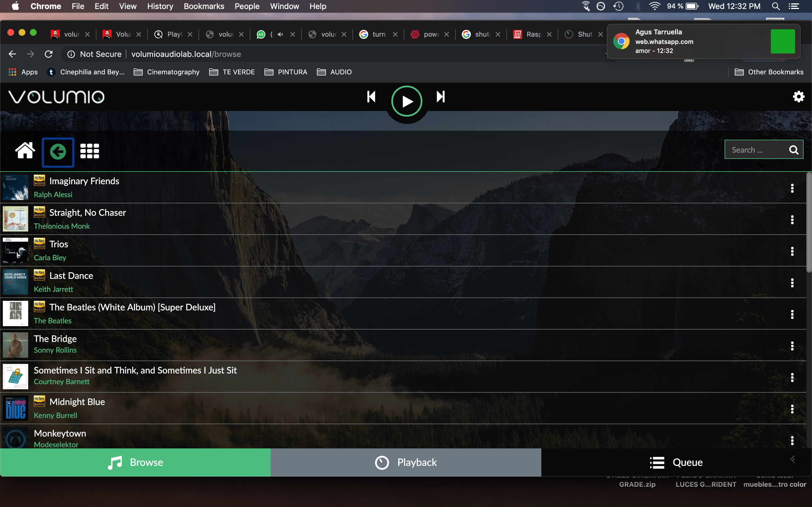812x507 pixels.
Task: Click the search icon in browse panel
Action: (x=794, y=150)
